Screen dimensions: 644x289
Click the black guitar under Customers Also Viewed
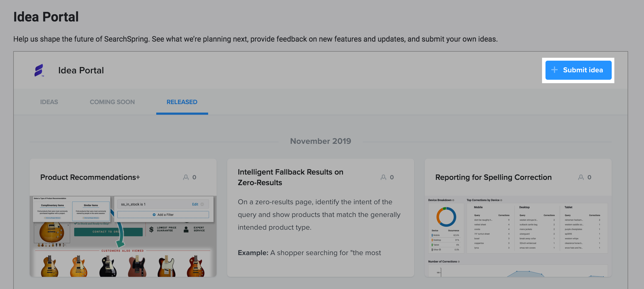click(x=108, y=266)
